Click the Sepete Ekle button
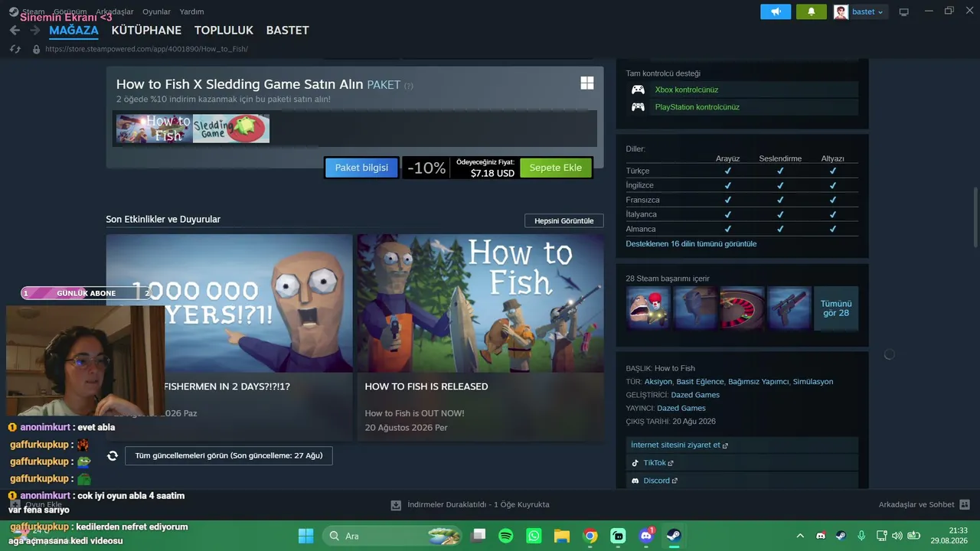 tap(556, 168)
